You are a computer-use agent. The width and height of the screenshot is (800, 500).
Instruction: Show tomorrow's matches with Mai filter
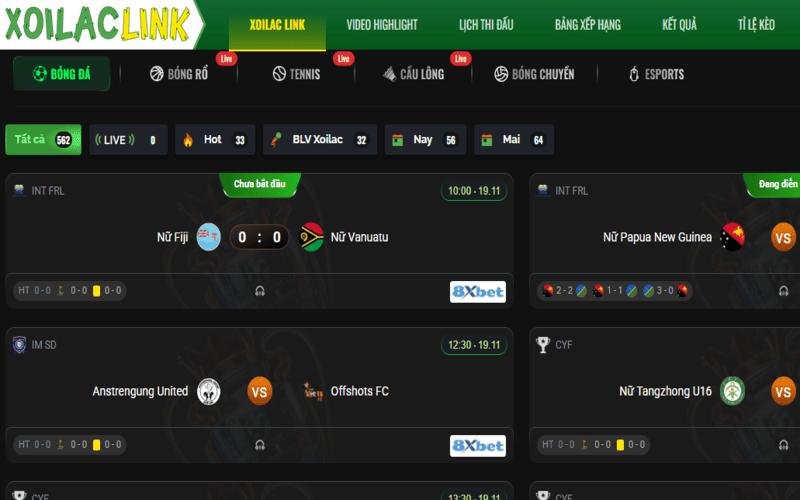tap(514, 140)
